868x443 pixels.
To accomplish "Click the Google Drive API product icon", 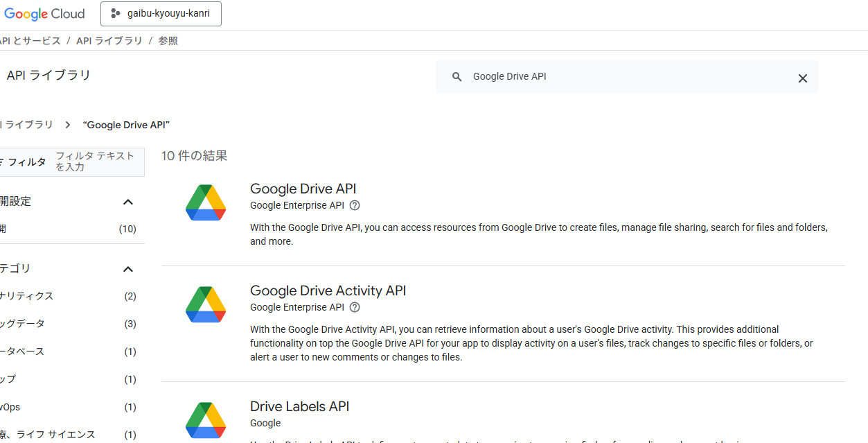I will coord(206,203).
